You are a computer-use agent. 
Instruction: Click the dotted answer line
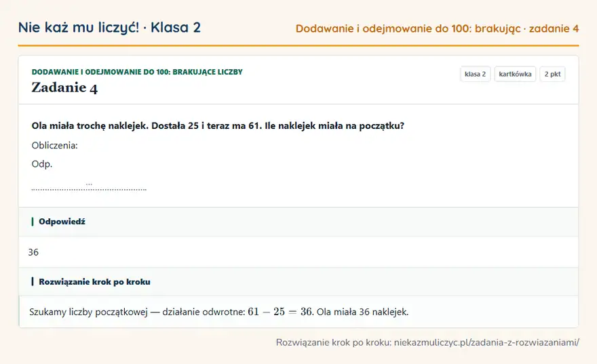[89, 188]
